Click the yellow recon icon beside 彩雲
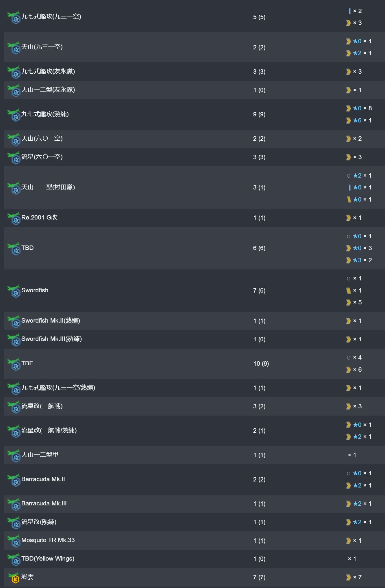 tap(14, 578)
